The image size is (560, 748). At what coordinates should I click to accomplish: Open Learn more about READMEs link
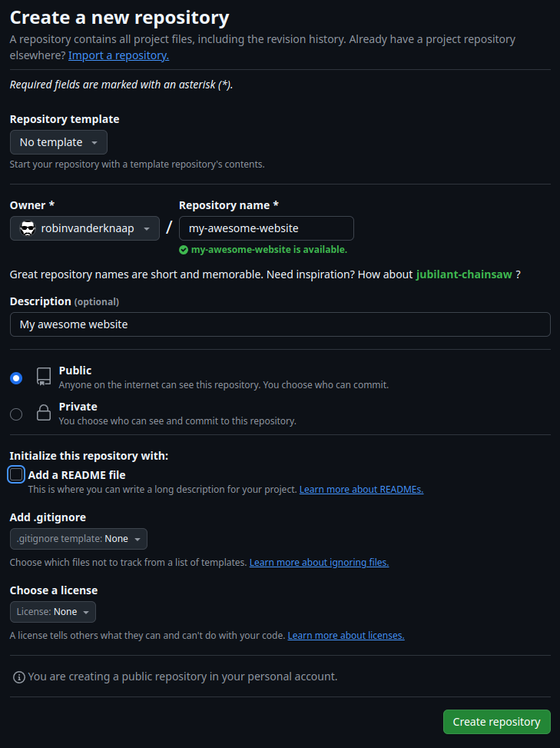(x=361, y=490)
